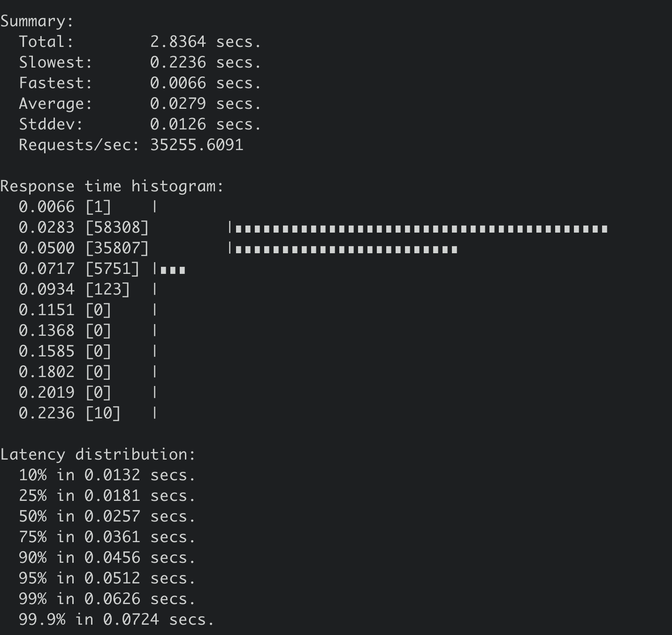Click the Summary heading text
The height and width of the screenshot is (635, 672).
tap(37, 22)
